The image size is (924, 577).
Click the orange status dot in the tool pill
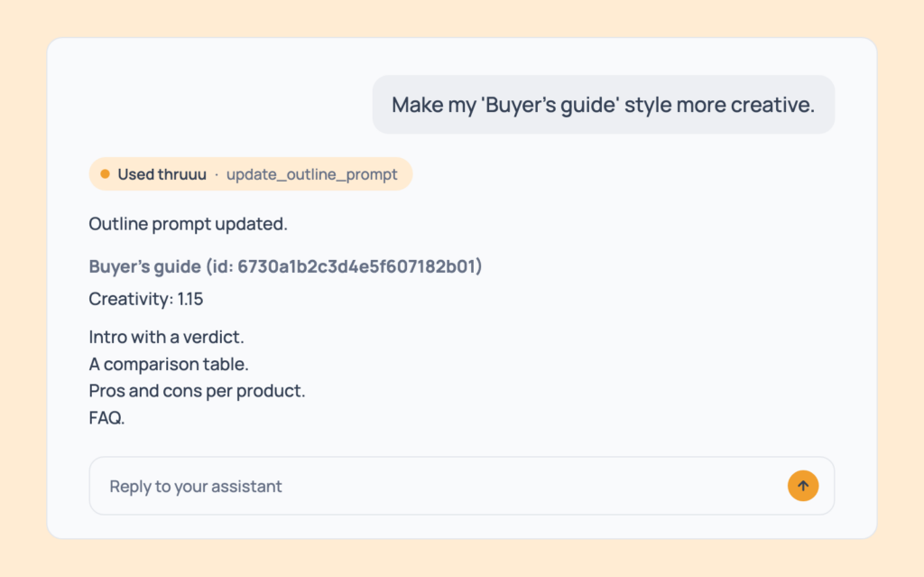(x=105, y=174)
